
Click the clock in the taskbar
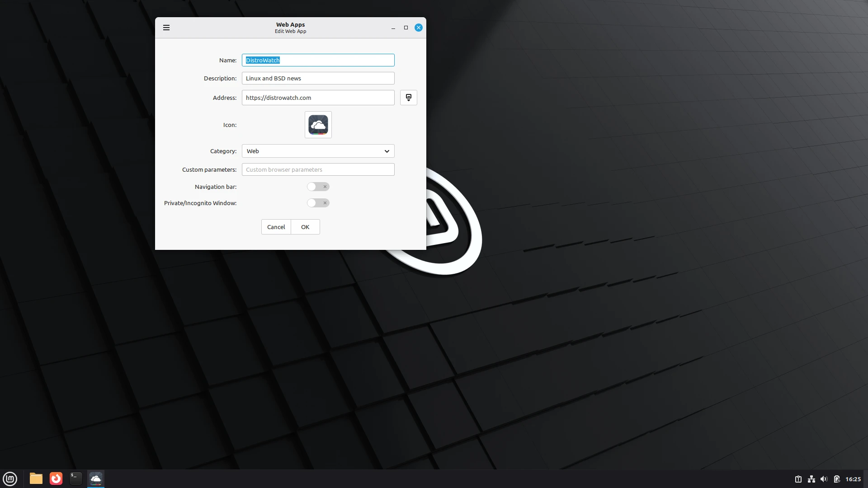(x=853, y=479)
